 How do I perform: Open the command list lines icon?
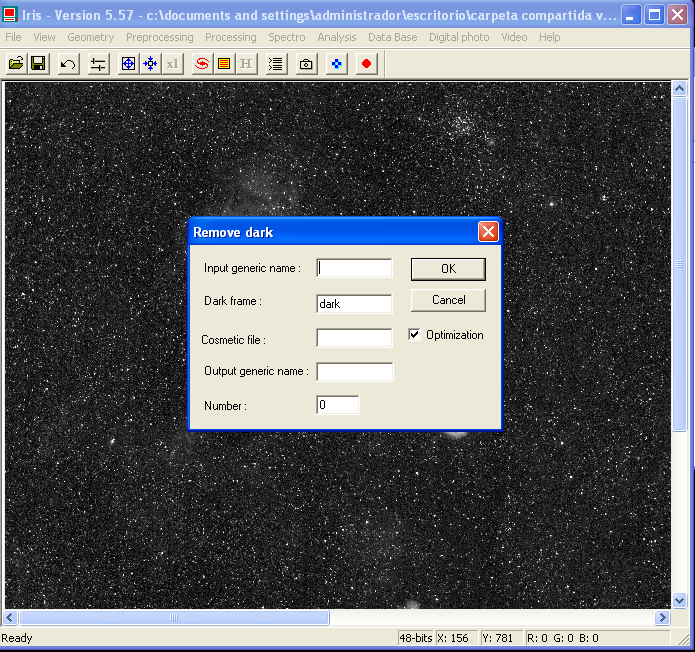point(276,64)
